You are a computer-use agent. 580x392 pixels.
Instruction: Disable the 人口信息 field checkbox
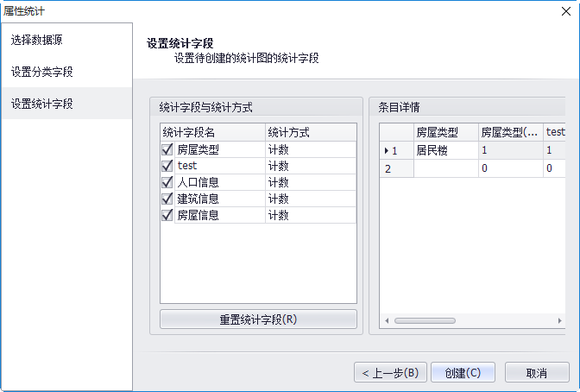(x=167, y=182)
